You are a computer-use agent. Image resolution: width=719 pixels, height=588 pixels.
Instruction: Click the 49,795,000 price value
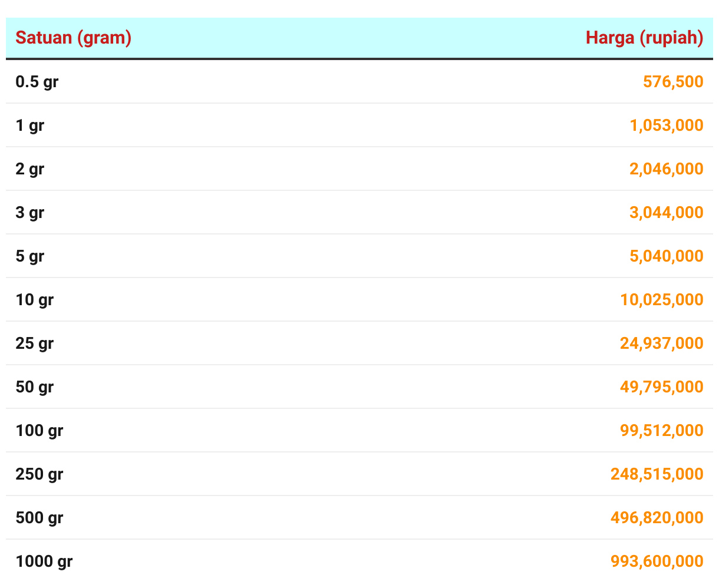662,387
